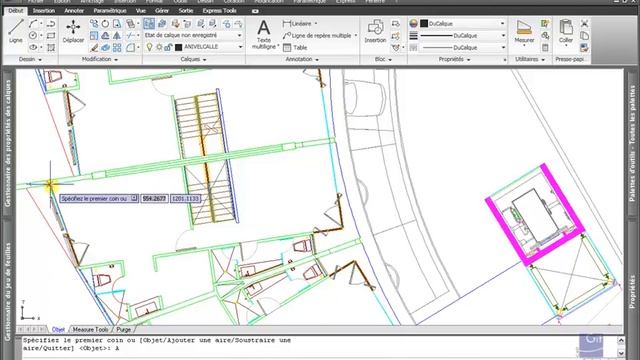Image resolution: width=640 pixels, height=360 pixels.
Task: Switch to the Sortie ribbon tab
Action: 186,11
